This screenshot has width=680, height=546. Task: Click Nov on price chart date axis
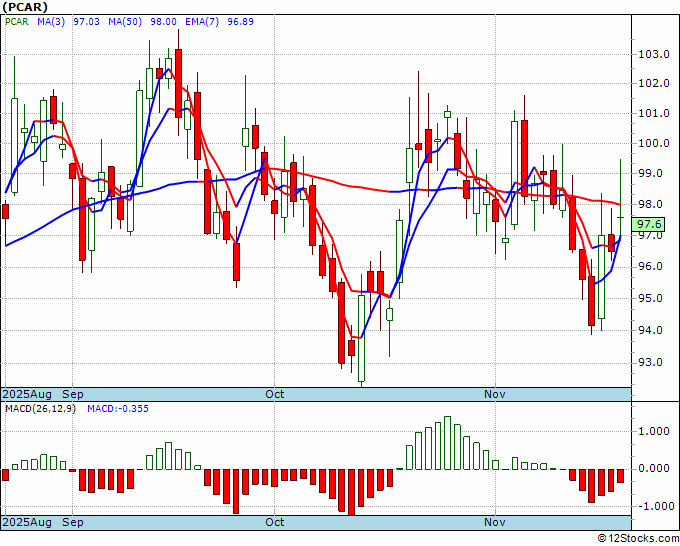pyautogui.click(x=495, y=394)
